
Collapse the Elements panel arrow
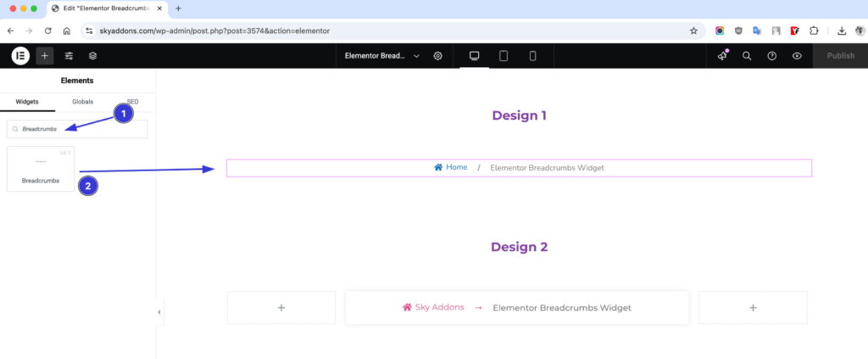[x=159, y=312]
